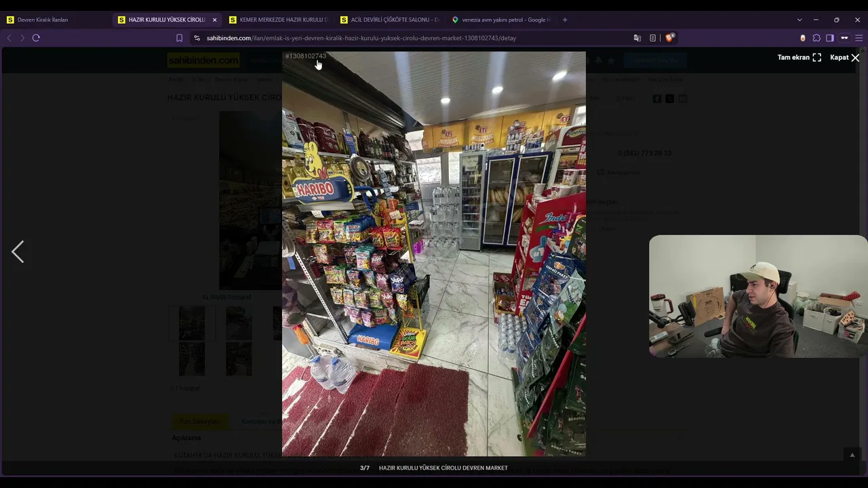The height and width of the screenshot is (488, 868).
Task: Show the previous photo with the left arrow
Action: (18, 251)
